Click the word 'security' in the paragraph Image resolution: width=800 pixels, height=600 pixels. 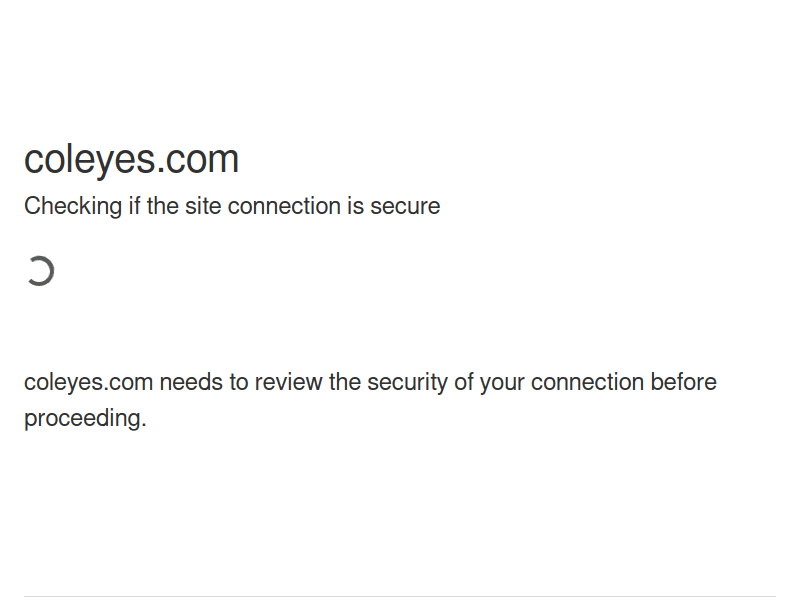[x=407, y=382]
